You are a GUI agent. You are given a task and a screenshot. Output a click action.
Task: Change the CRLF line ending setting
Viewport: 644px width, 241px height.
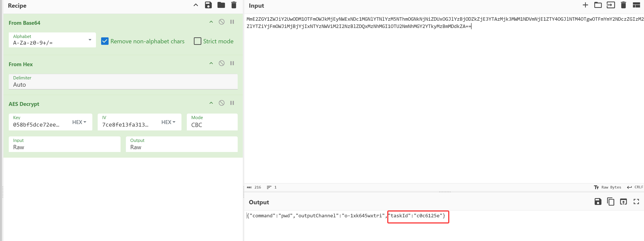tap(635, 187)
